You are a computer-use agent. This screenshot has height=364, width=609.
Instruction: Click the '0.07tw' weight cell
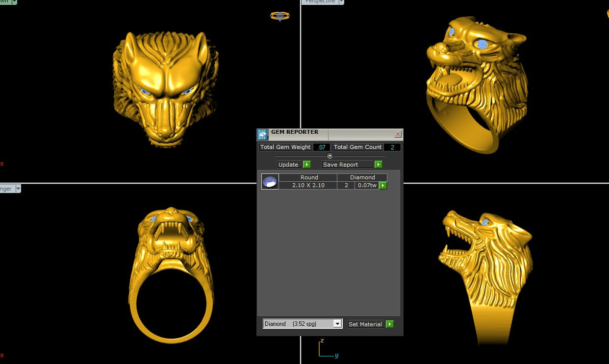click(367, 185)
